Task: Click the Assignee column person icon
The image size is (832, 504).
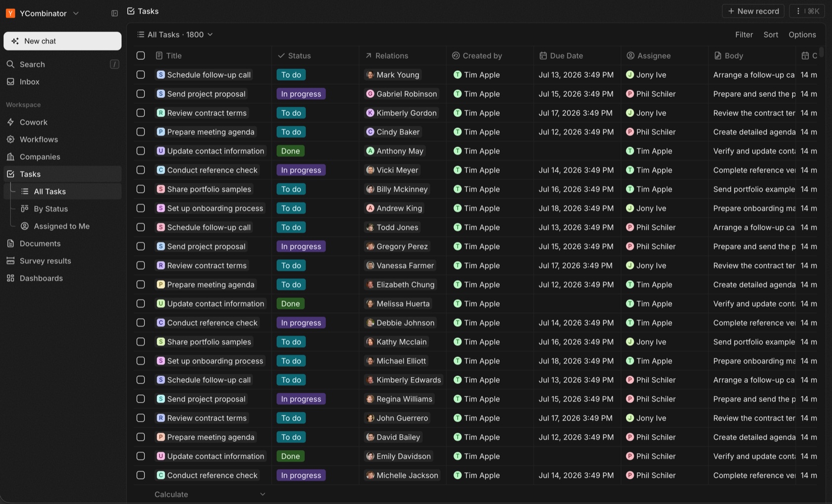Action: pyautogui.click(x=630, y=55)
